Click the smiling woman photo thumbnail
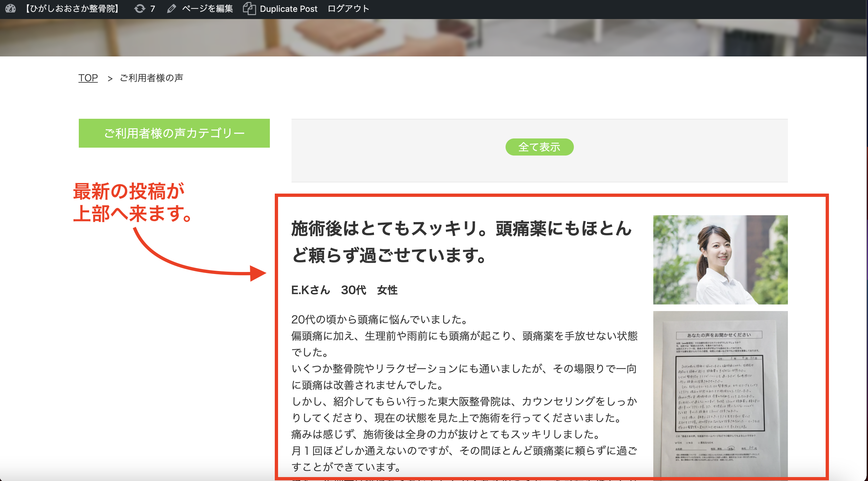This screenshot has height=481, width=868. coord(720,260)
